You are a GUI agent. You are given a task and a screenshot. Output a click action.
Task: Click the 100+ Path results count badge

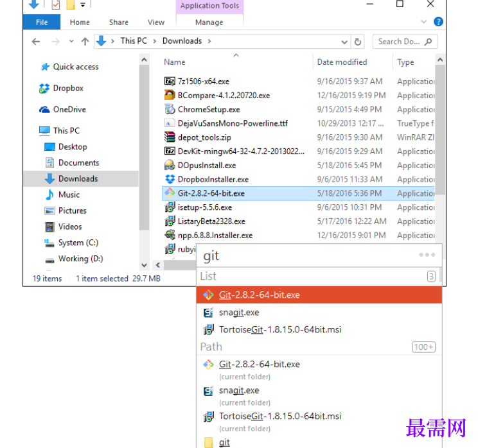tap(424, 347)
